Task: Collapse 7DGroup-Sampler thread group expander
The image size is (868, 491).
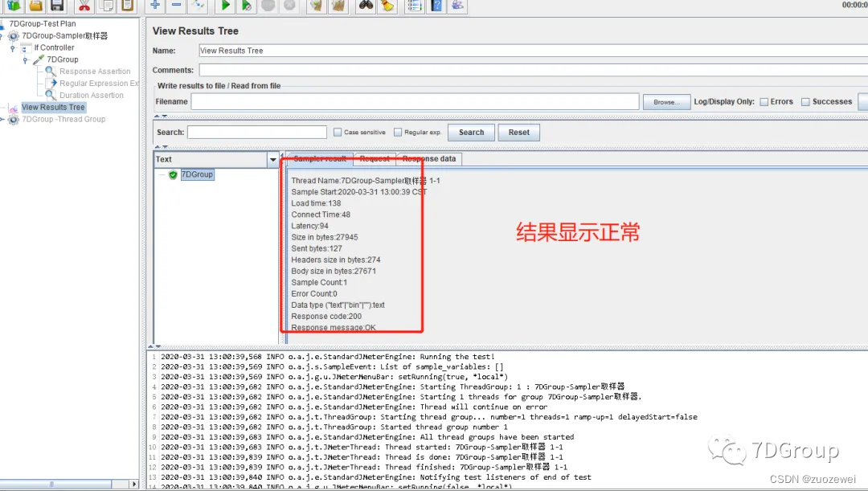Action: coord(1,36)
